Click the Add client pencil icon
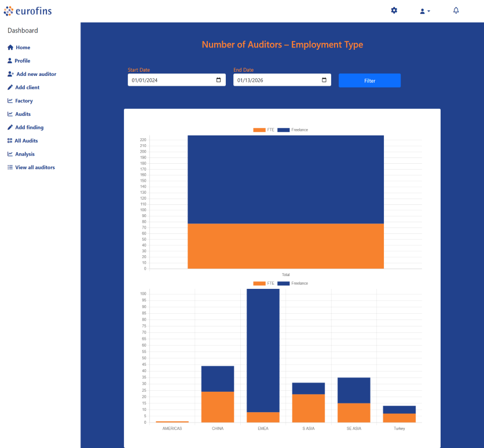484x448 pixels. tap(10, 87)
